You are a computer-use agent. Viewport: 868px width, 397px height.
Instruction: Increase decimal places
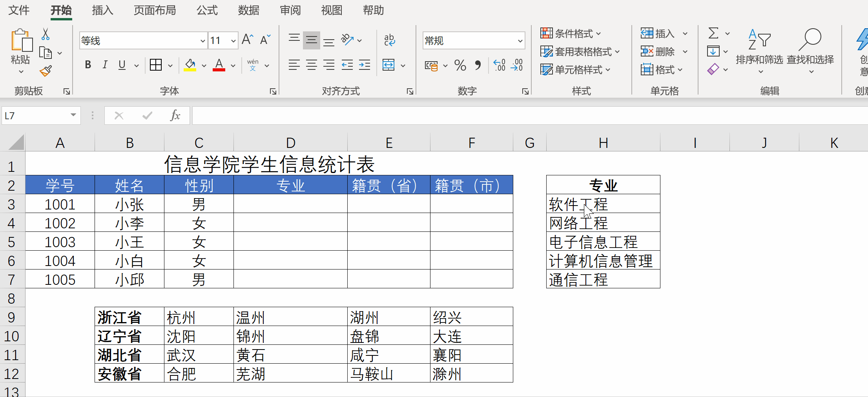500,65
